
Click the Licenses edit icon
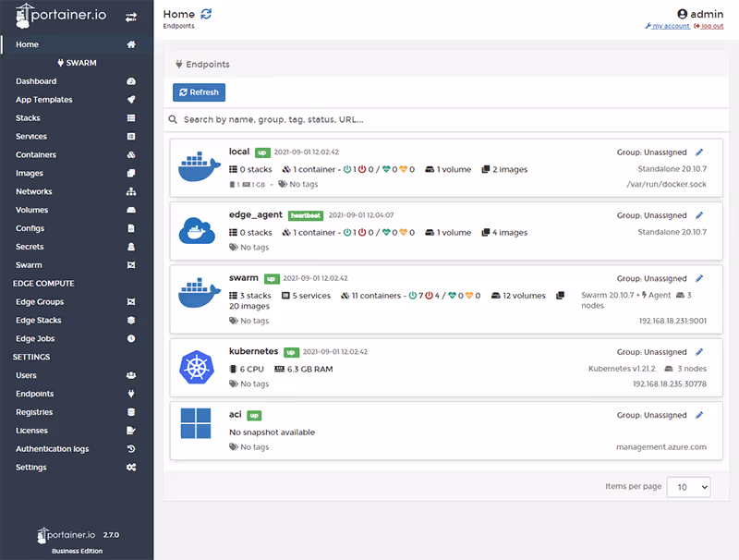[131, 431]
